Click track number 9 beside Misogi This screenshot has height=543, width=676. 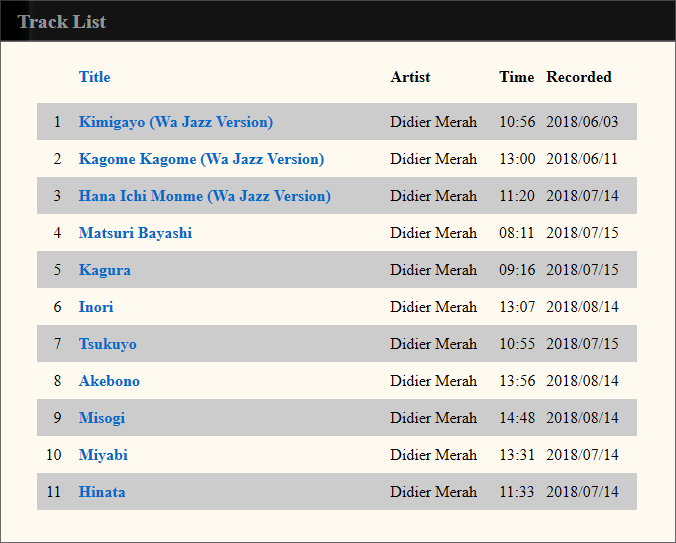click(57, 418)
